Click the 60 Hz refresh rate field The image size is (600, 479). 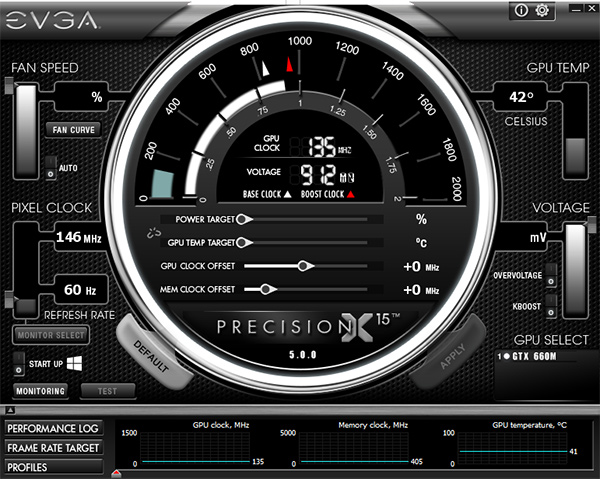pyautogui.click(x=80, y=290)
